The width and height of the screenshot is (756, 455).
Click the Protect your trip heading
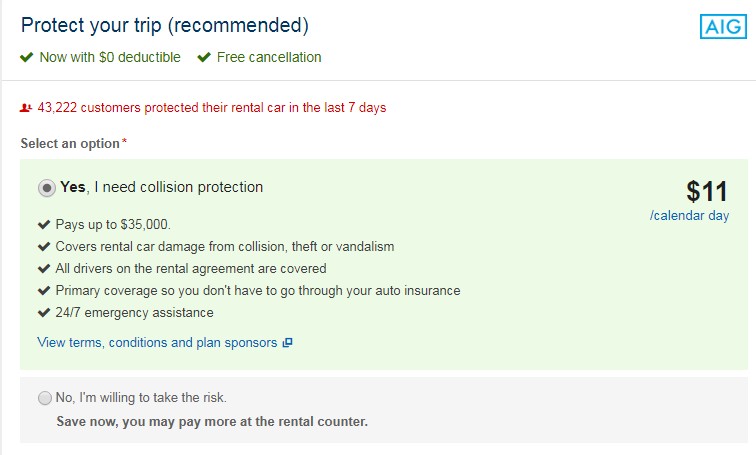coord(164,26)
